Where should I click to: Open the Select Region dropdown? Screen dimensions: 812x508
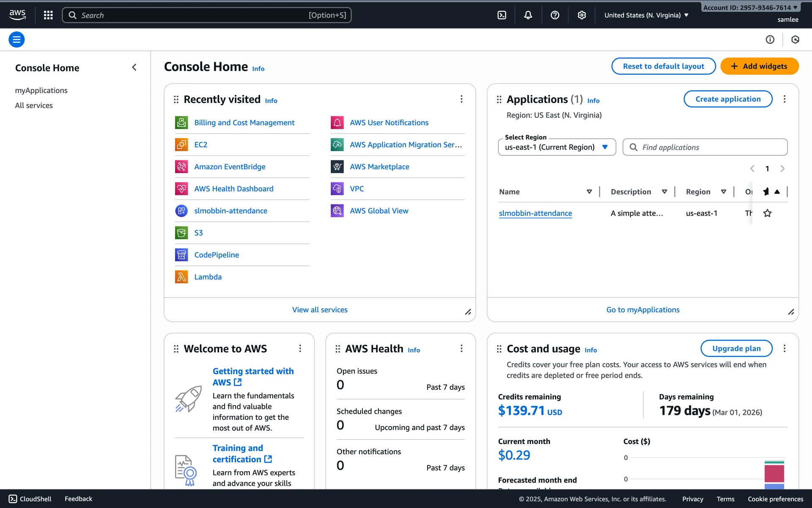click(x=557, y=147)
